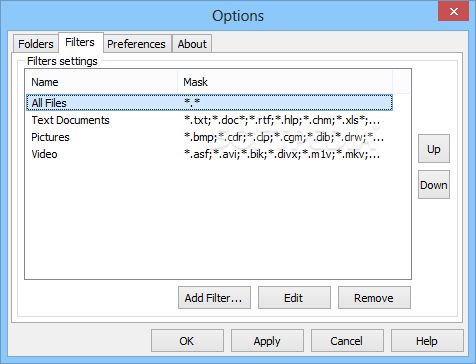The height and width of the screenshot is (364, 476).
Task: Select the Video filter row
Action: click(209, 154)
